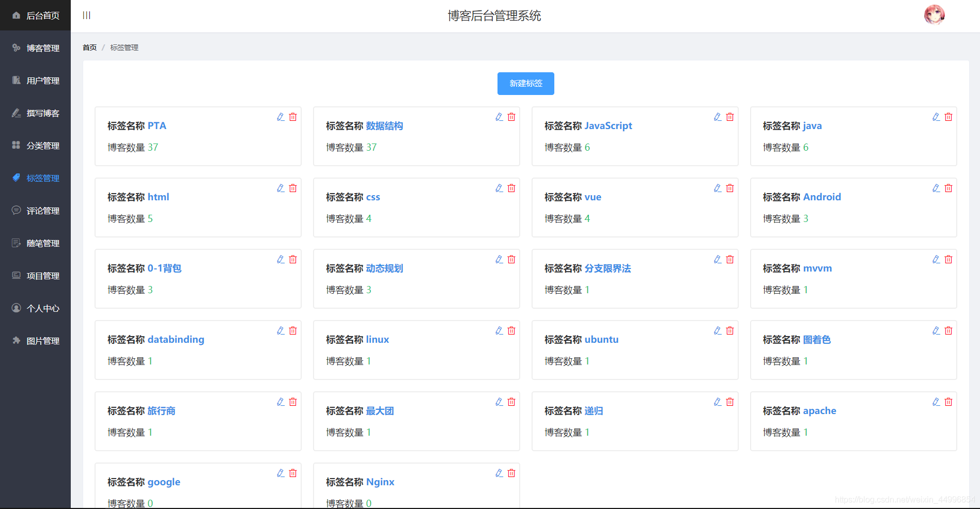
Task: Click edit icon on 数据结构 tag card
Action: tap(499, 117)
